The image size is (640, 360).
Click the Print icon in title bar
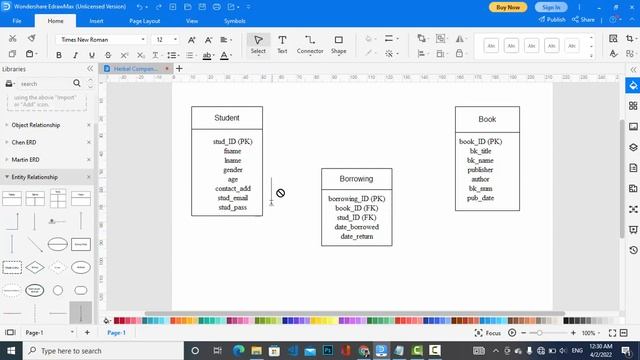tap(217, 7)
